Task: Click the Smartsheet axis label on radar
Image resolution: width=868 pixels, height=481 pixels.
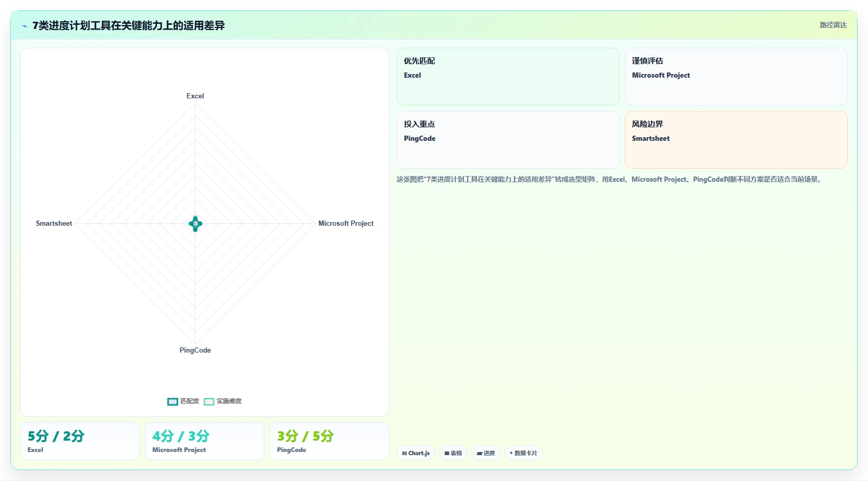Action: [x=54, y=223]
